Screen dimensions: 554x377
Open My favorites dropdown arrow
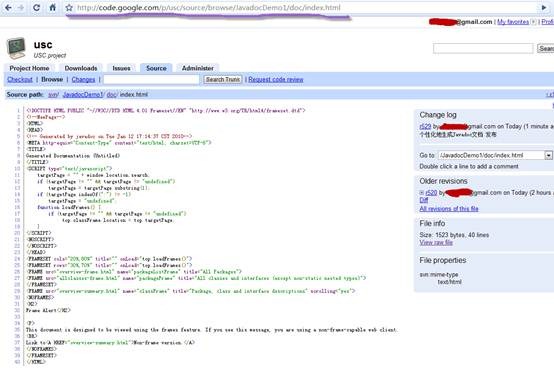pos(533,22)
